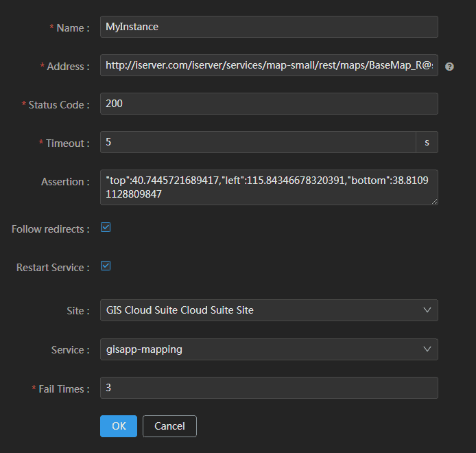Focus the Name field containing MyInstance

[x=269, y=27]
